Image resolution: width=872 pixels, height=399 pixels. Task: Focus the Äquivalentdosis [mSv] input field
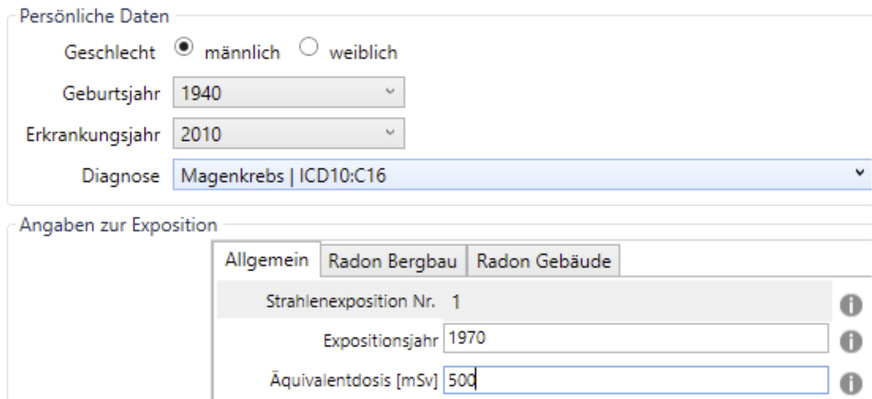coord(636,380)
